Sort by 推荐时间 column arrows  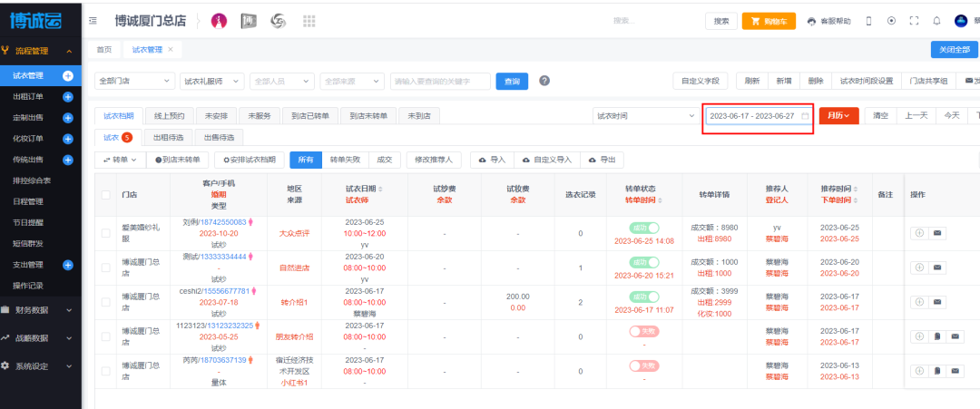click(855, 189)
